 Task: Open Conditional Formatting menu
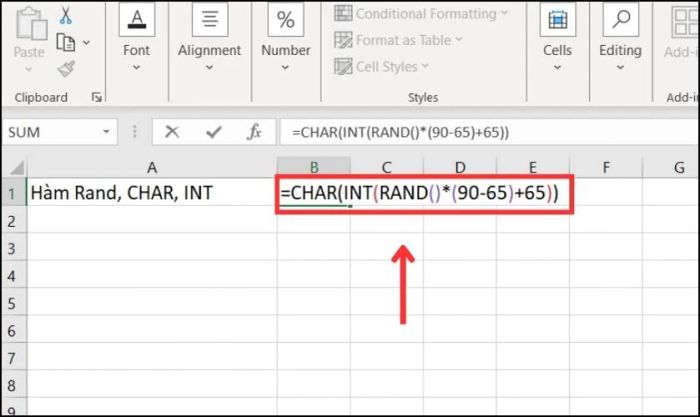click(421, 14)
